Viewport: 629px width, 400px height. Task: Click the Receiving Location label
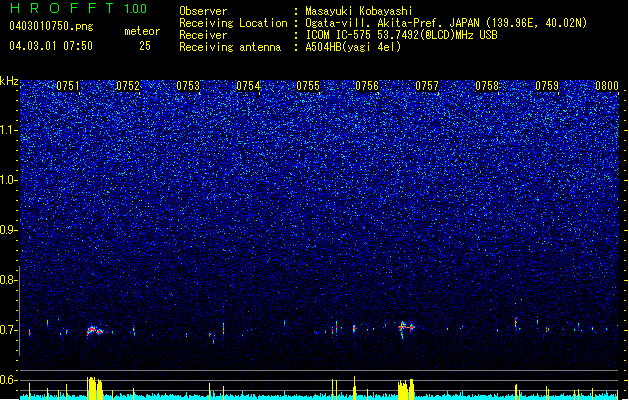click(x=233, y=23)
